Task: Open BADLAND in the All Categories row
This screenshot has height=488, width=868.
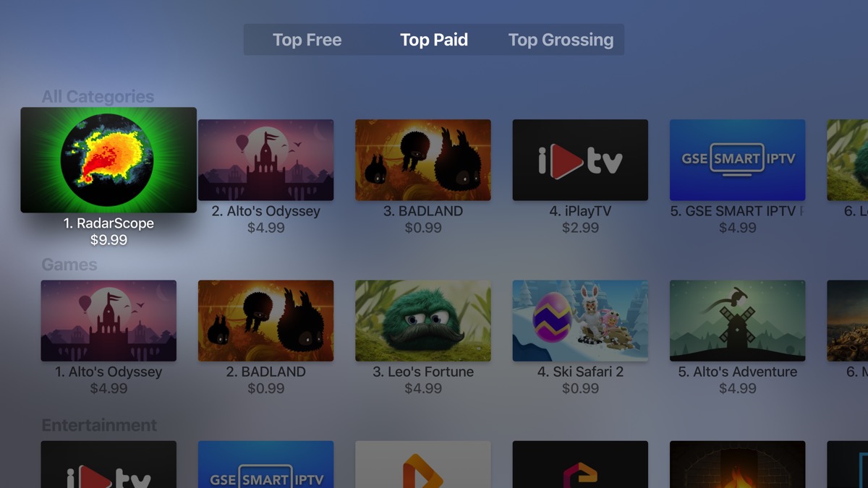Action: 423,160
